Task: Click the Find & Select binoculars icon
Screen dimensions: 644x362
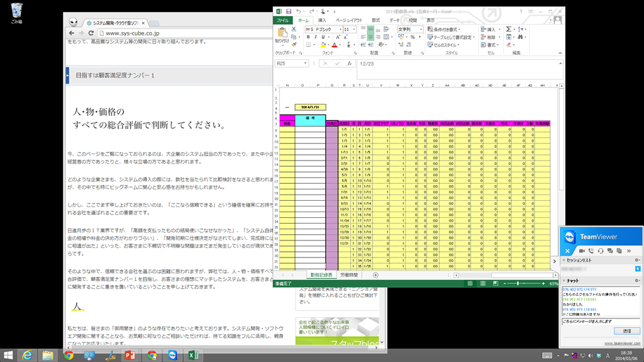Action: click(x=520, y=37)
